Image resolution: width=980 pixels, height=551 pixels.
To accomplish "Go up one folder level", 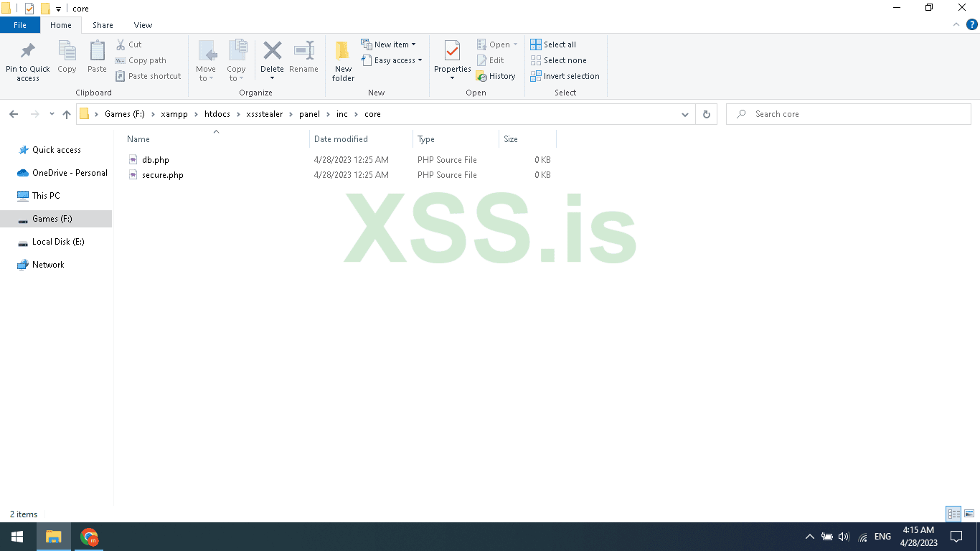I will point(67,114).
